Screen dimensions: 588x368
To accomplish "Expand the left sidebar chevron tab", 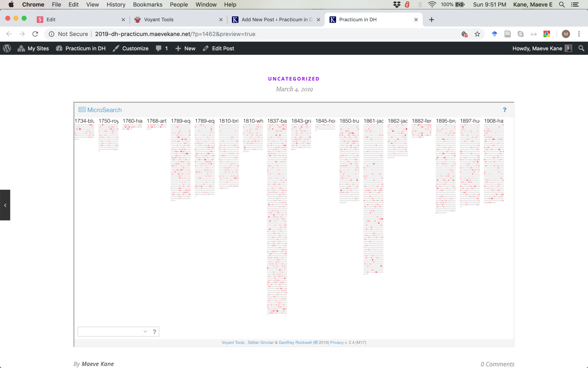I will click(5, 205).
